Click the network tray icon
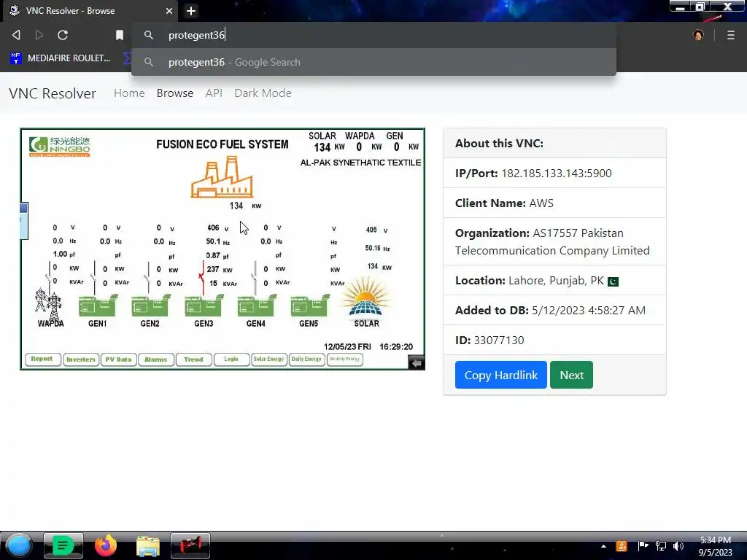This screenshot has height=560, width=747. pos(661,546)
